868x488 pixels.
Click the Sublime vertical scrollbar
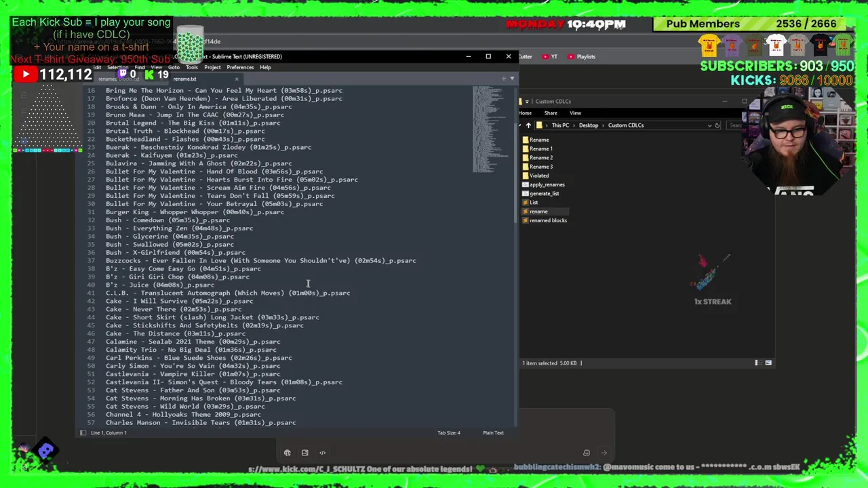pyautogui.click(x=516, y=256)
